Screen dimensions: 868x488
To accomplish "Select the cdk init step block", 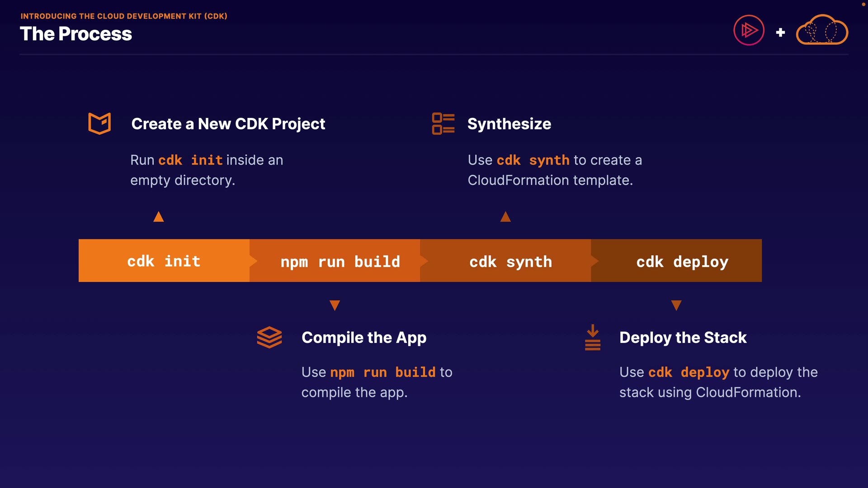I will 164,261.
